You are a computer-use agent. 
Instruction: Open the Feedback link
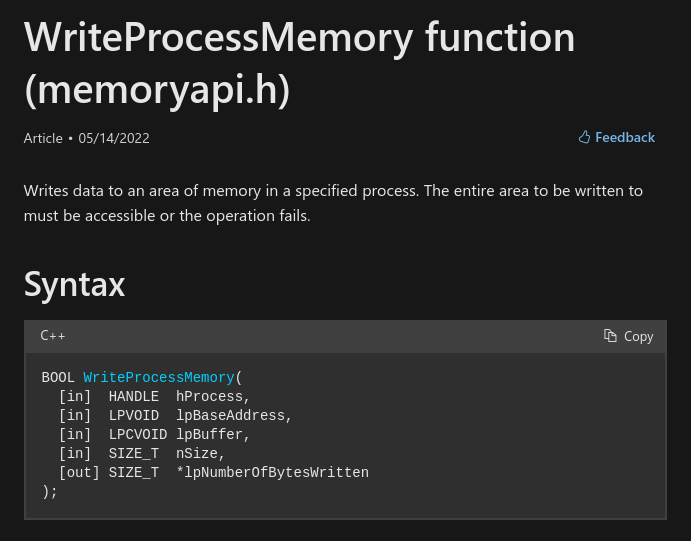[625, 138]
